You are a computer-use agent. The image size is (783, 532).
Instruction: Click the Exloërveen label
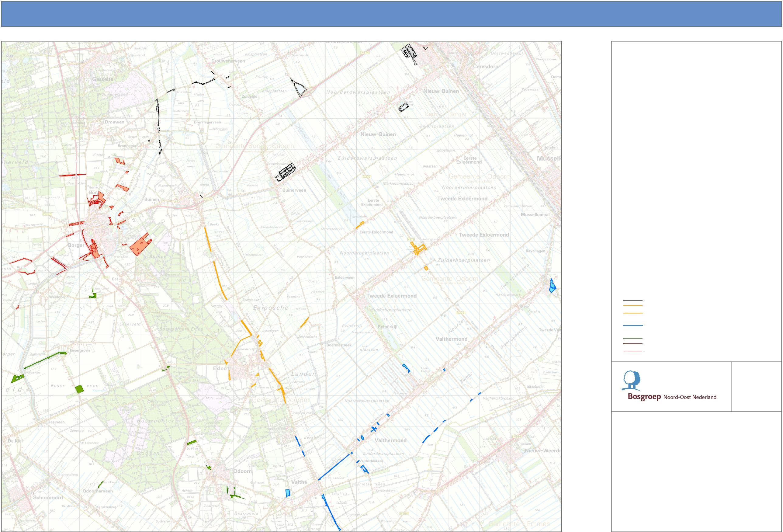click(344, 277)
